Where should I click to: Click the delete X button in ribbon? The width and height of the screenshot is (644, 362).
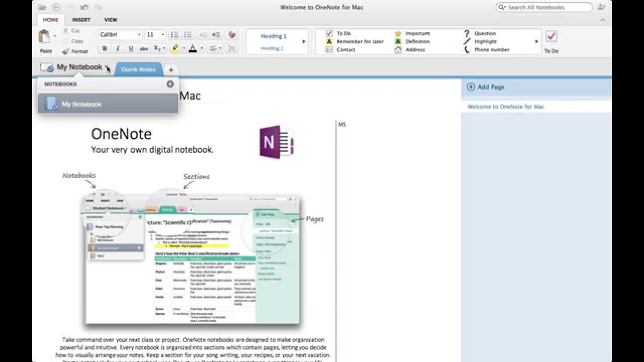pos(232,49)
